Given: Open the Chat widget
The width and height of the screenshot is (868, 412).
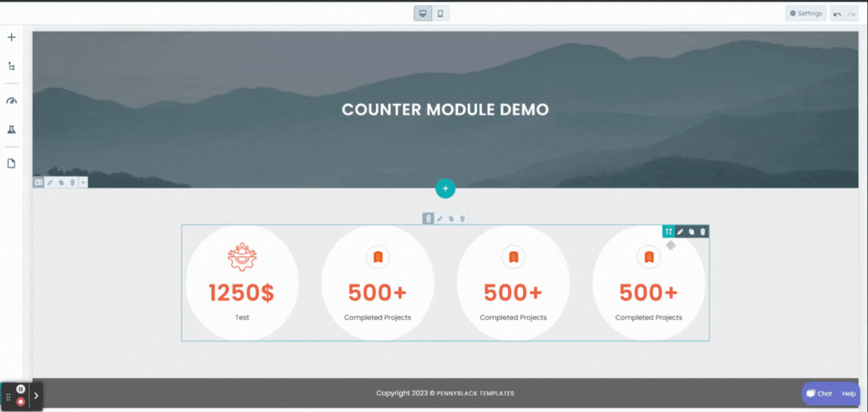Looking at the screenshot, I should pyautogui.click(x=819, y=394).
